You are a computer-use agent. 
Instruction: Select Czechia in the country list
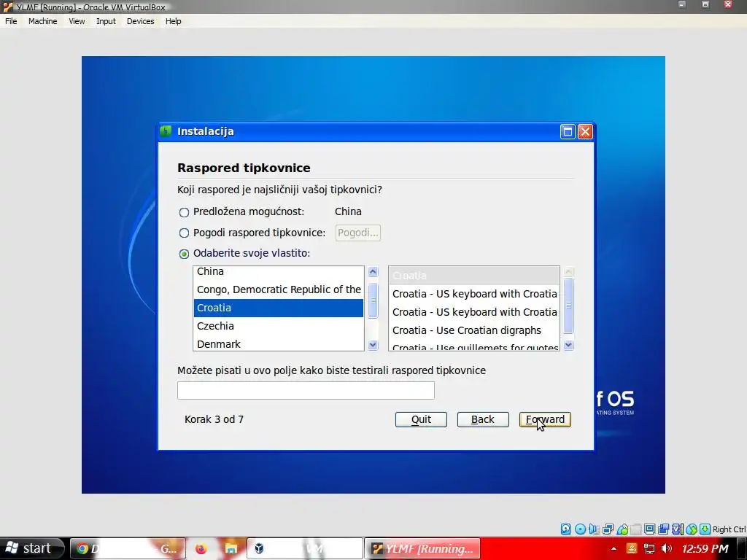pos(278,326)
